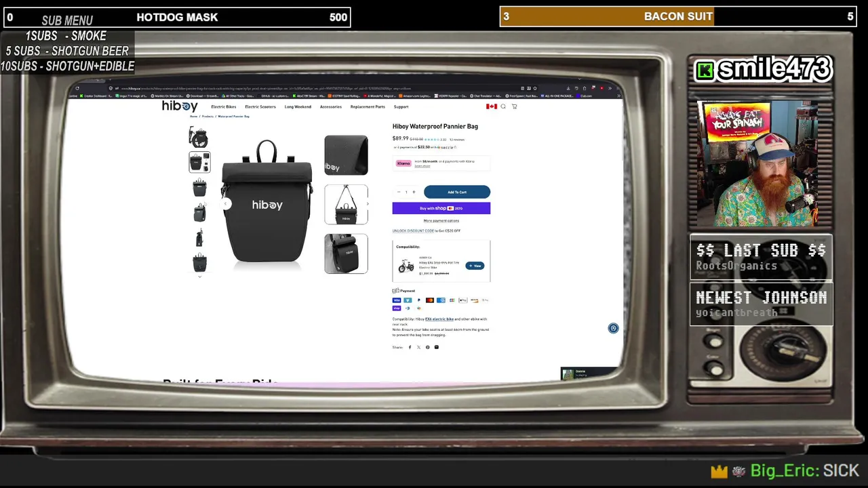This screenshot has width=868, height=488.
Task: Select the last visible bag thumbnail
Action: (199, 262)
